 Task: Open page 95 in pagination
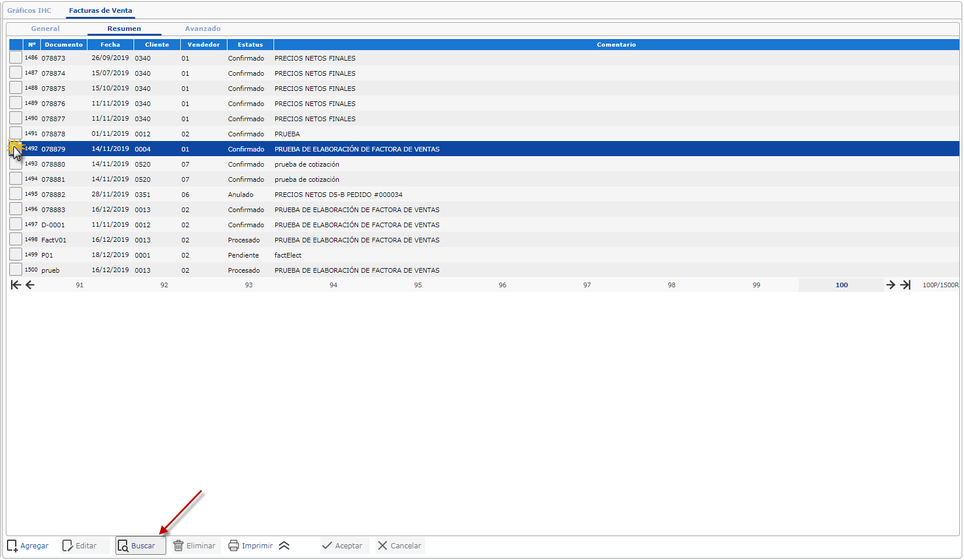pyautogui.click(x=418, y=285)
